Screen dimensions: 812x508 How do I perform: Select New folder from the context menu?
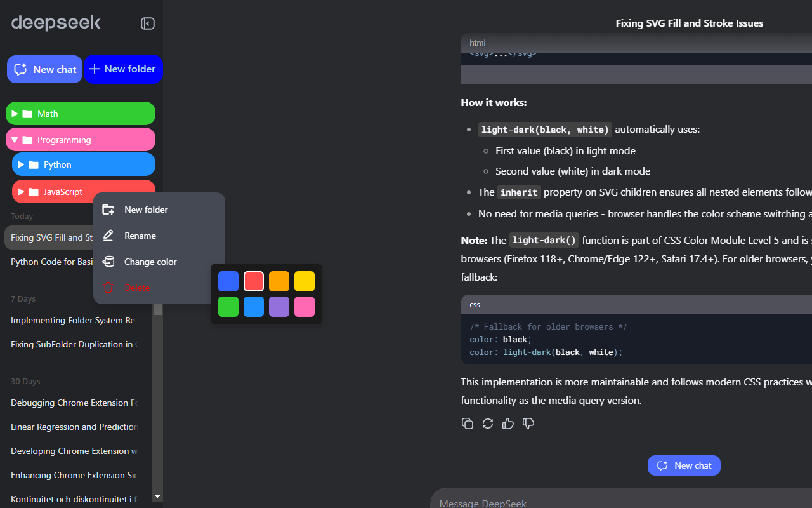click(146, 210)
